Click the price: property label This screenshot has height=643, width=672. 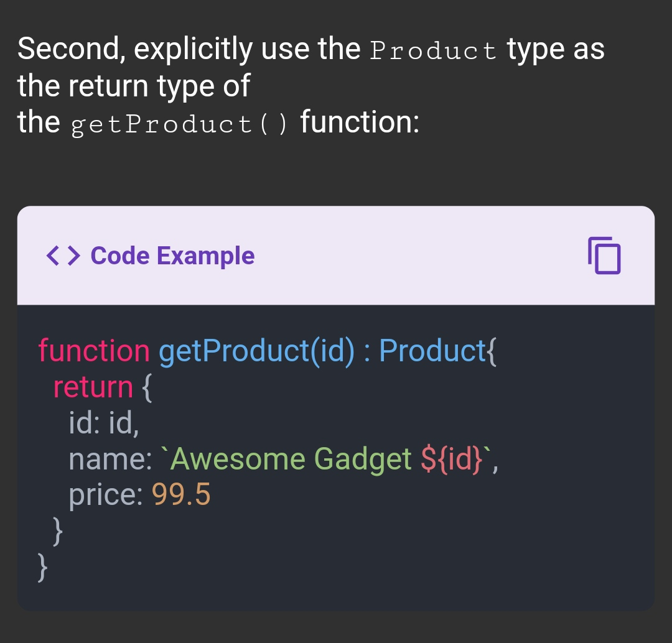pos(106,496)
